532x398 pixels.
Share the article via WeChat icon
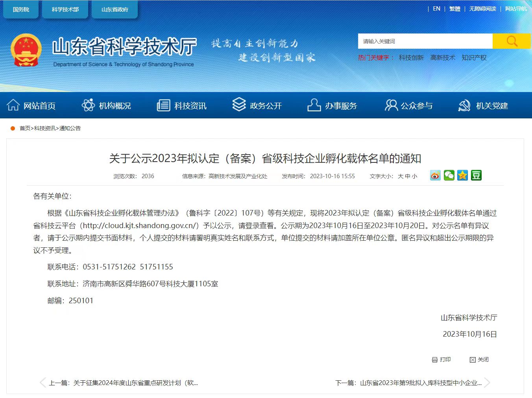click(x=449, y=175)
